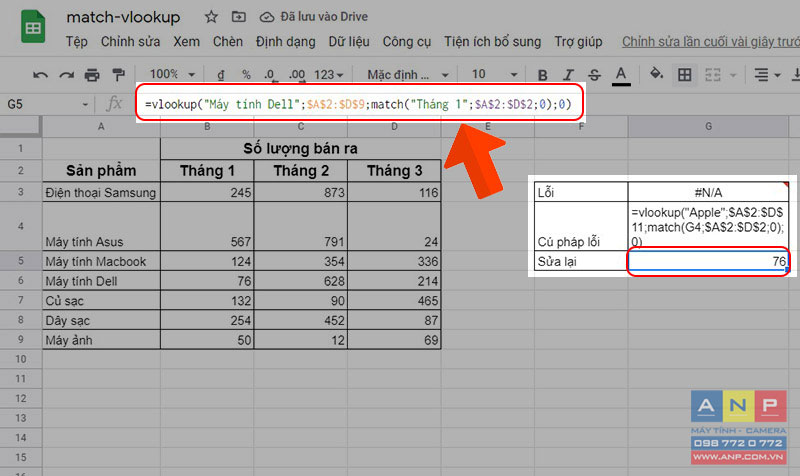
Task: Open the font size 10 dropdown
Action: coord(494,74)
